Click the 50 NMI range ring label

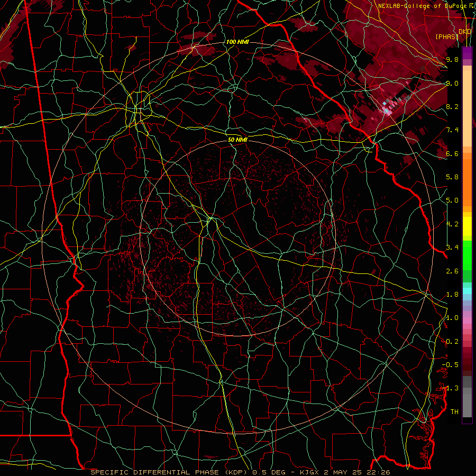tap(237, 140)
